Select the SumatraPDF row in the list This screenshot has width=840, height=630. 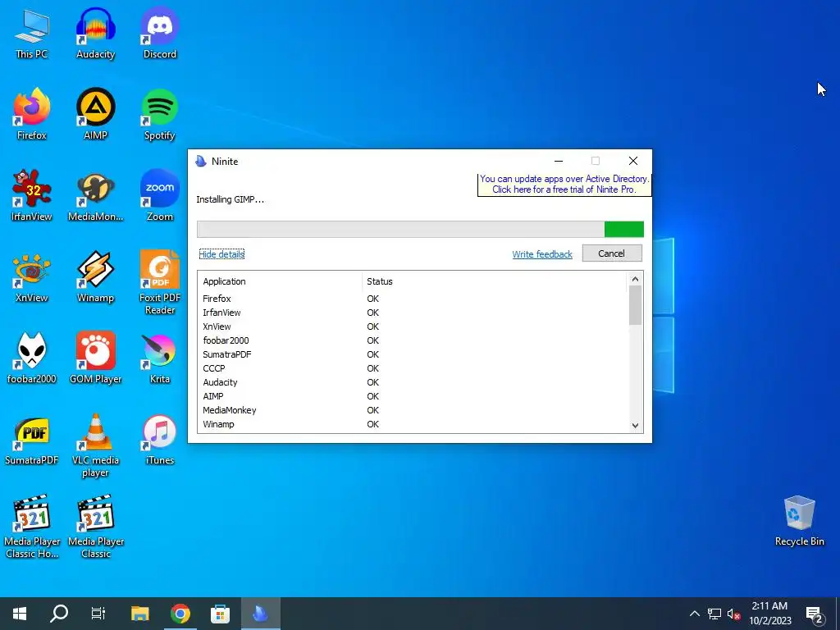(x=413, y=354)
